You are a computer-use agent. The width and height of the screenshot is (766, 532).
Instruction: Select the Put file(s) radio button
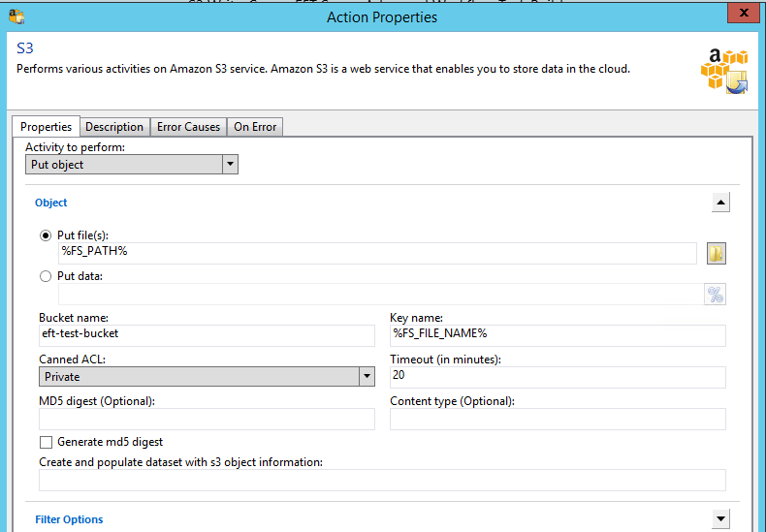click(x=46, y=235)
